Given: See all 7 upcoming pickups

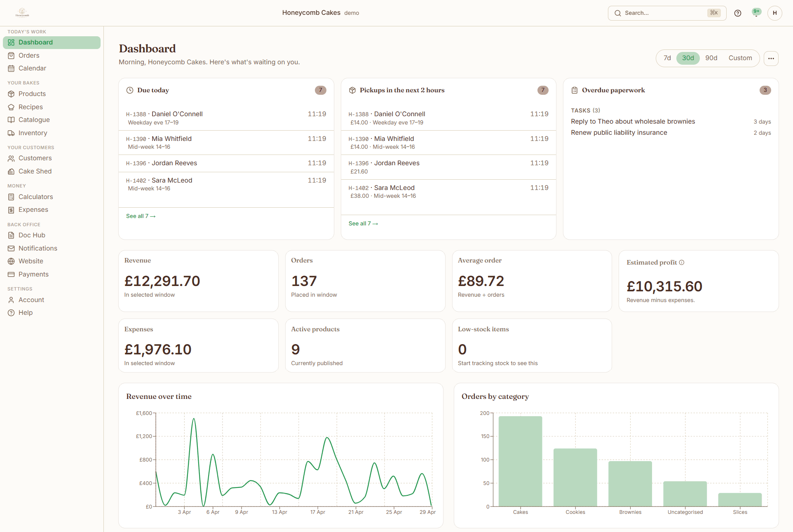Looking at the screenshot, I should pos(364,224).
